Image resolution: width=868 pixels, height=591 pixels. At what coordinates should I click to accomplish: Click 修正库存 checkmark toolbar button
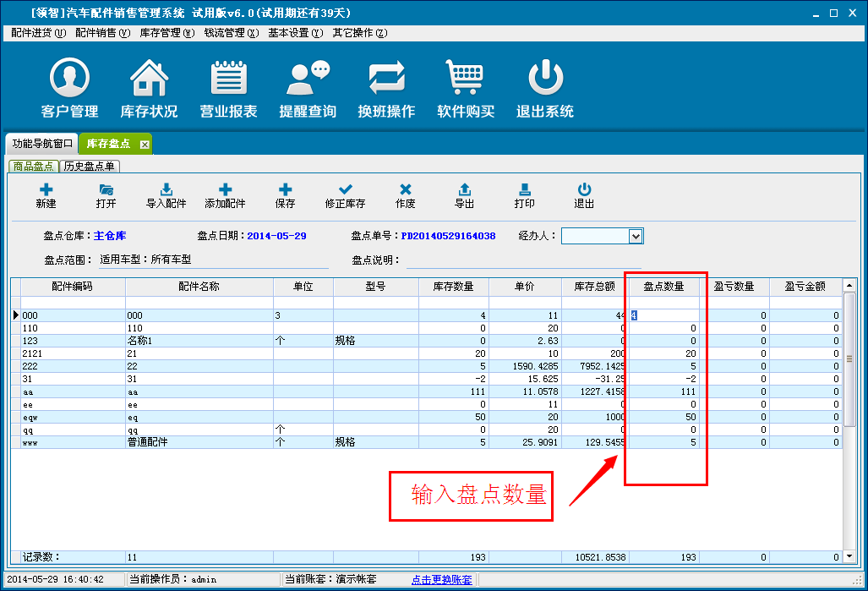(345, 196)
